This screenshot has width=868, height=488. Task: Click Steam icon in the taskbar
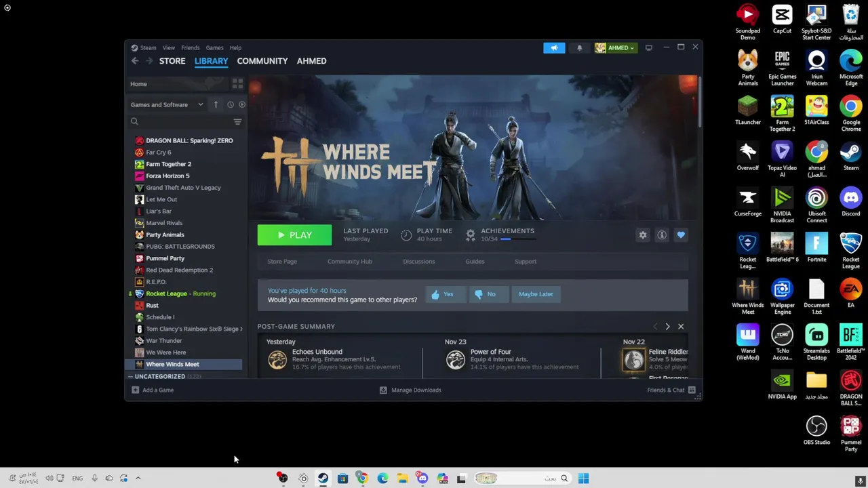point(323,479)
